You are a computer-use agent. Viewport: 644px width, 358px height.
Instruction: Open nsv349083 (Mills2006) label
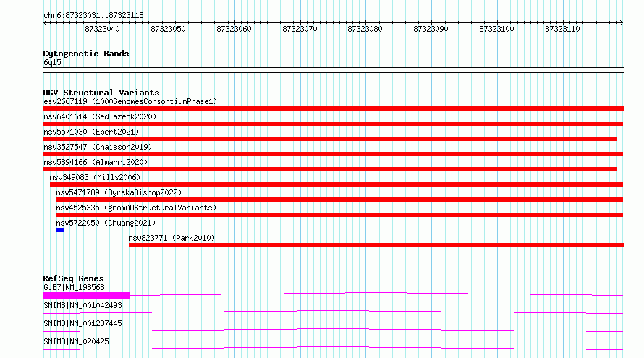(95, 177)
